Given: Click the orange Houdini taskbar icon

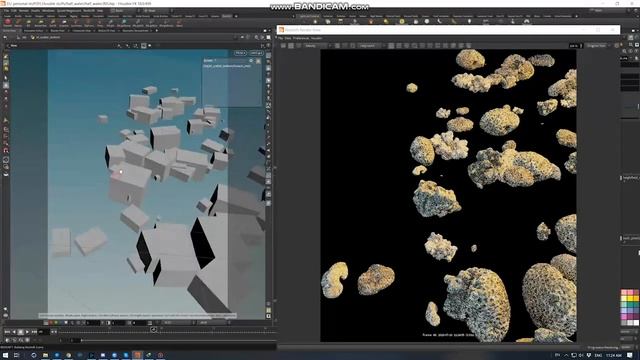Looking at the screenshot, I should [x=137, y=355].
